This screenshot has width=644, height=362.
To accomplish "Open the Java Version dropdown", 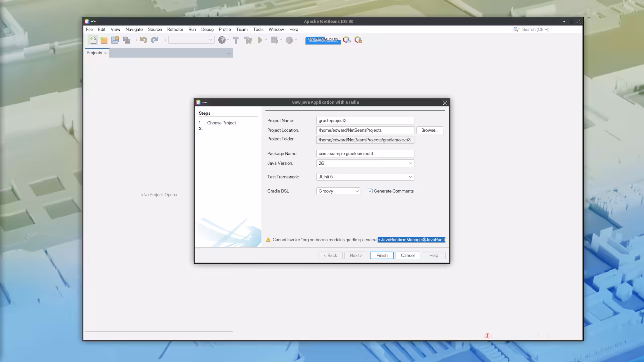I will coord(365,163).
